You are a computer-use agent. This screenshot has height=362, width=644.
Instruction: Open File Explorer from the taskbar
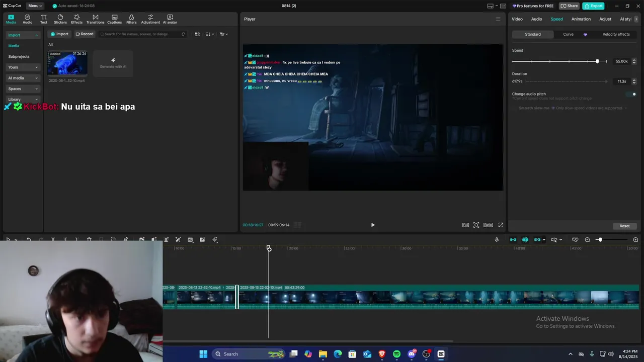click(323, 354)
